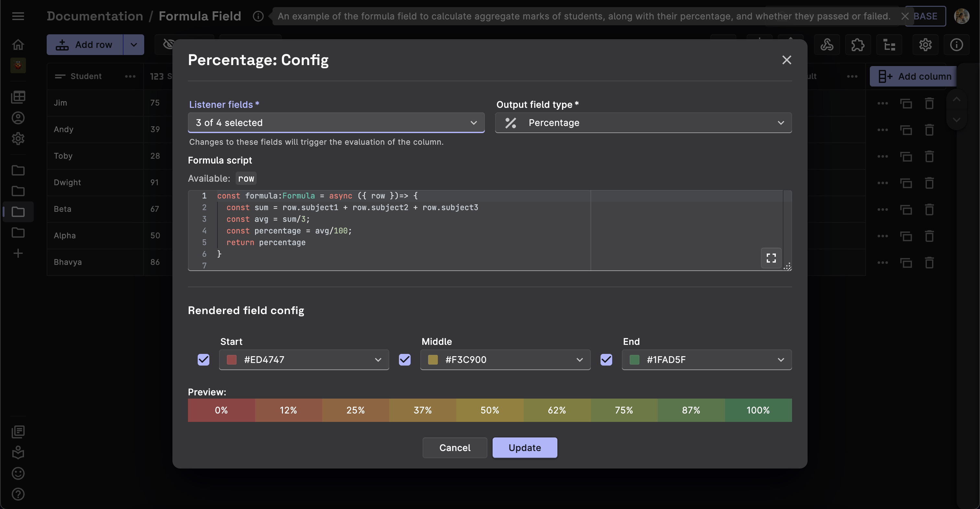Expand the formula editor to fullscreen

point(771,258)
